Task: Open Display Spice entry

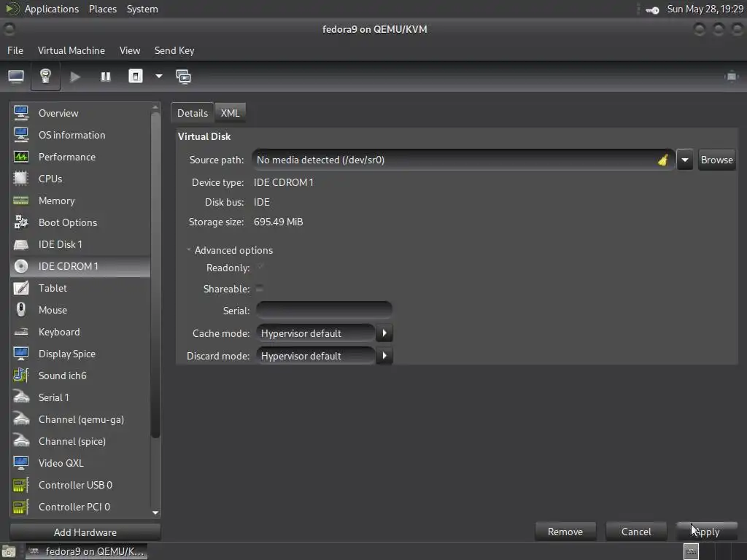Action: coord(80,354)
